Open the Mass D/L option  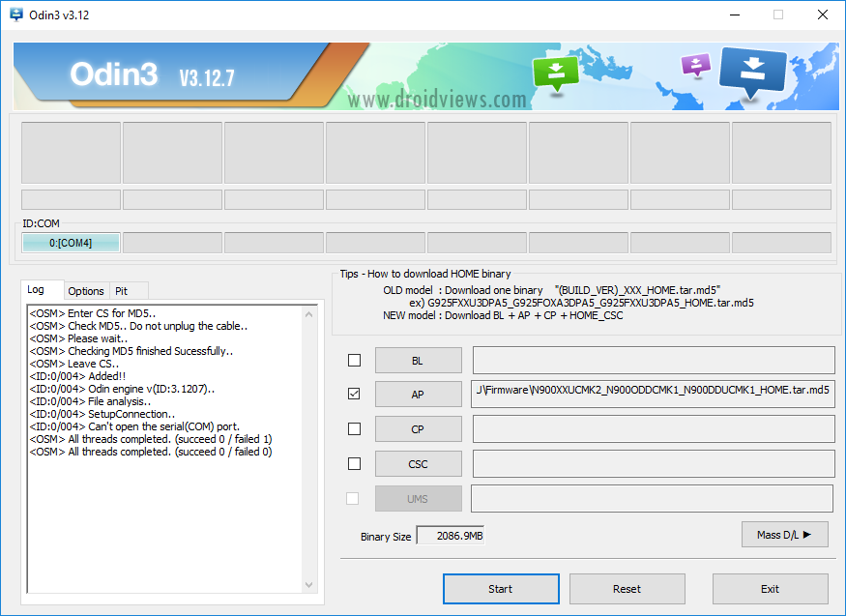click(784, 535)
